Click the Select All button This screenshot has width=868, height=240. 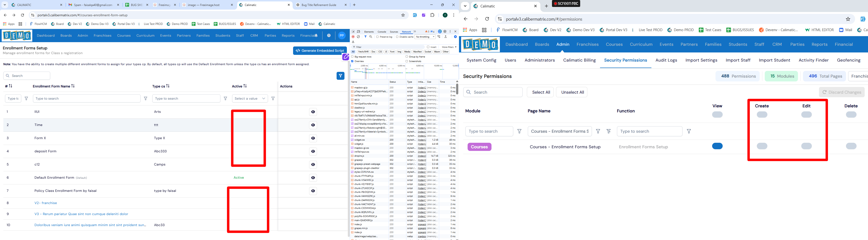541,92
